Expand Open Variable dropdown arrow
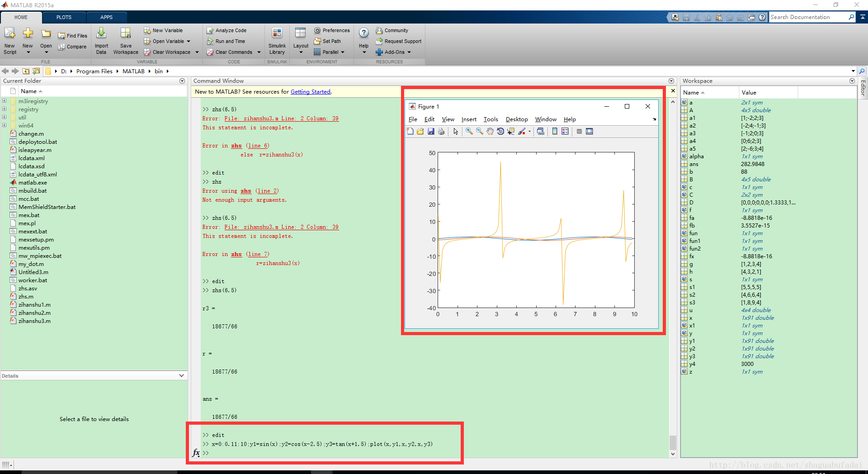Screen dimensions: 868x474 point(189,41)
